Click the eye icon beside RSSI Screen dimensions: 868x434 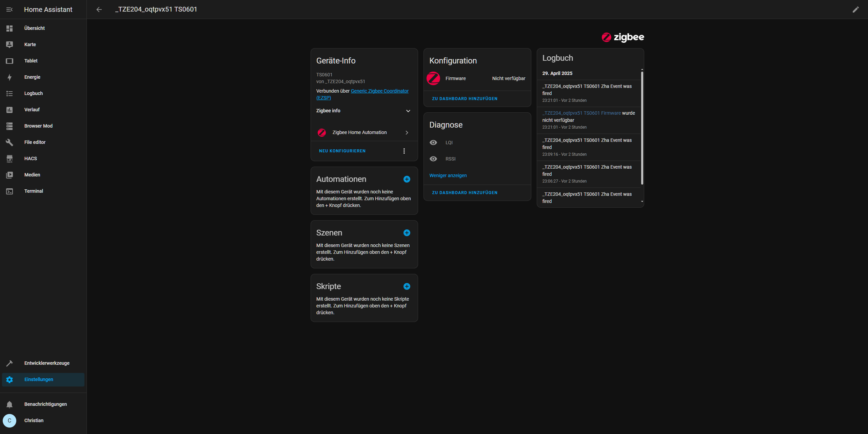point(433,159)
